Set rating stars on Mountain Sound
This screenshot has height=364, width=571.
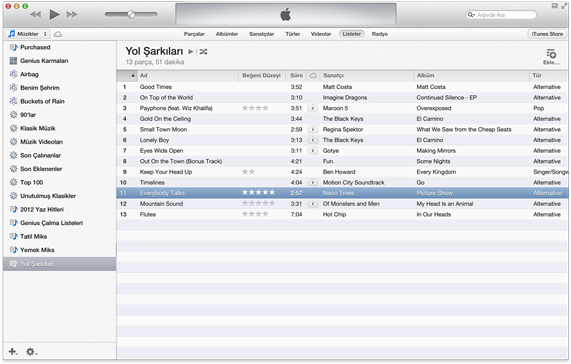pos(258,204)
